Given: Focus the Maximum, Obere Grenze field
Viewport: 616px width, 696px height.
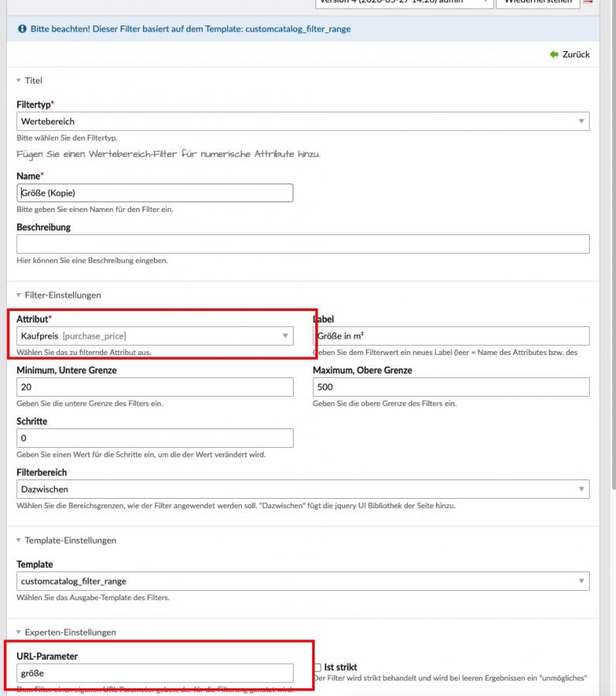Looking at the screenshot, I should point(451,387).
